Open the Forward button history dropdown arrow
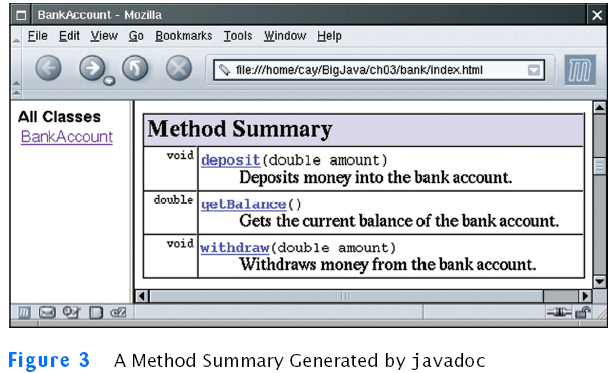 [x=109, y=81]
